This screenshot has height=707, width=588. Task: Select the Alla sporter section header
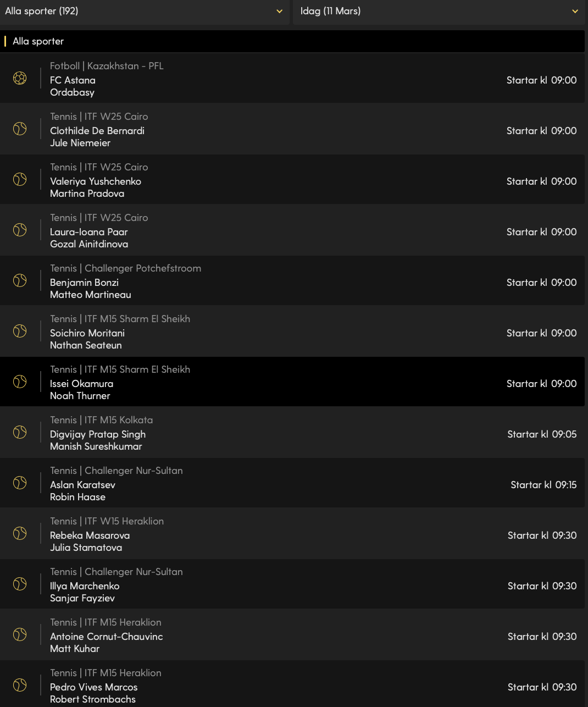point(38,41)
